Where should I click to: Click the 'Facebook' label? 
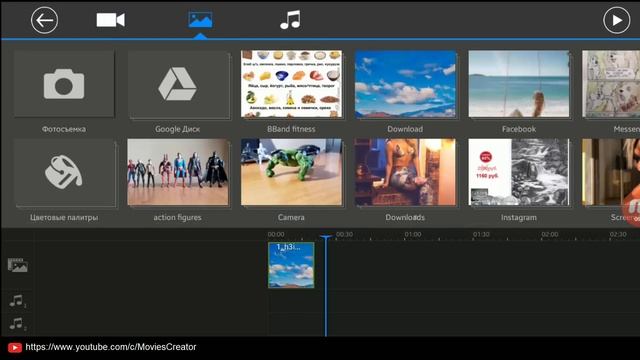click(519, 129)
